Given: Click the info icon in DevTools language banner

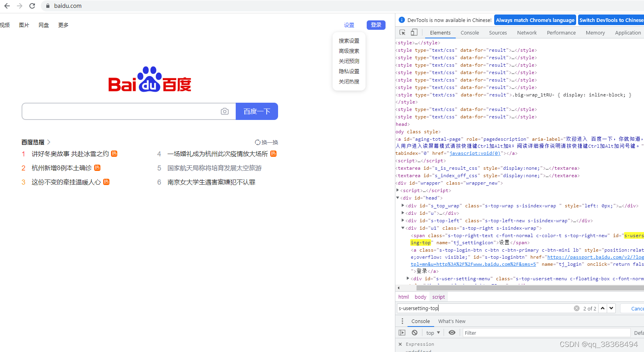Looking at the screenshot, I should [x=402, y=20].
